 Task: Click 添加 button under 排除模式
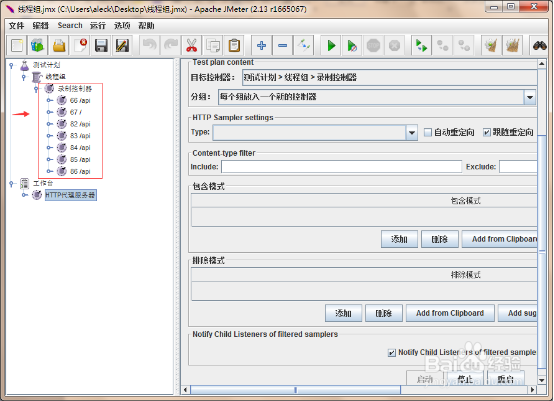[343, 313]
